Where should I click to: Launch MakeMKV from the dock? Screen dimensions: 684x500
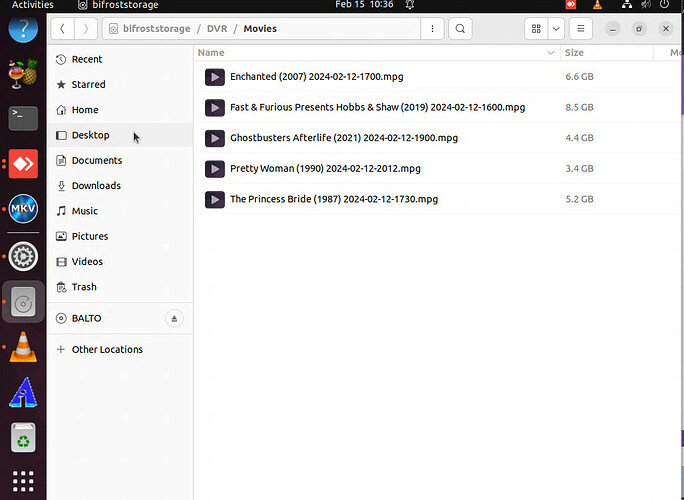pos(23,209)
